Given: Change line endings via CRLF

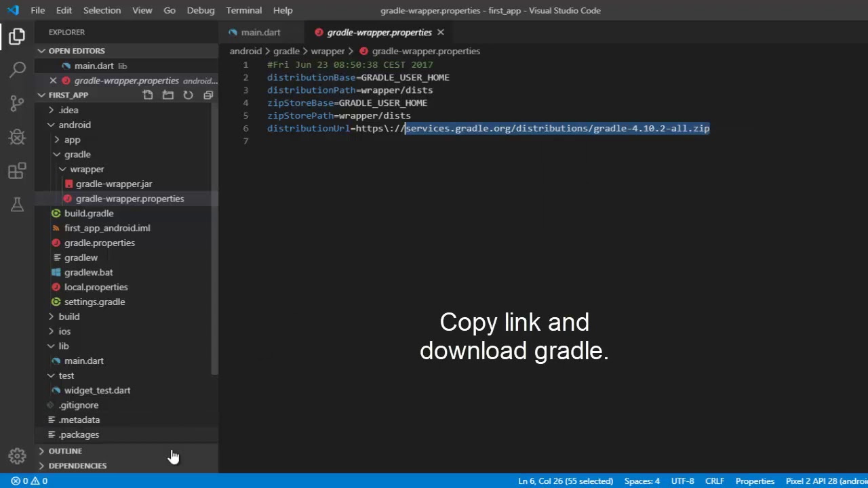Looking at the screenshot, I should 715,481.
